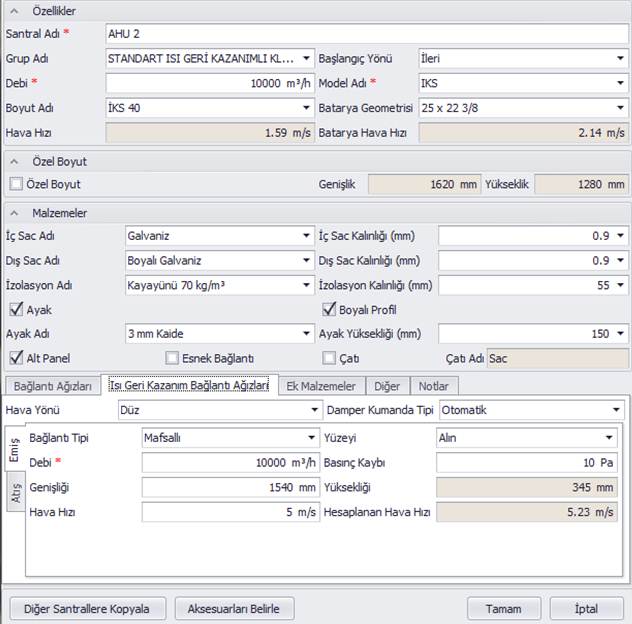The height and width of the screenshot is (624, 632).
Task: Uncheck the Ayak checkbox
Action: click(x=15, y=310)
